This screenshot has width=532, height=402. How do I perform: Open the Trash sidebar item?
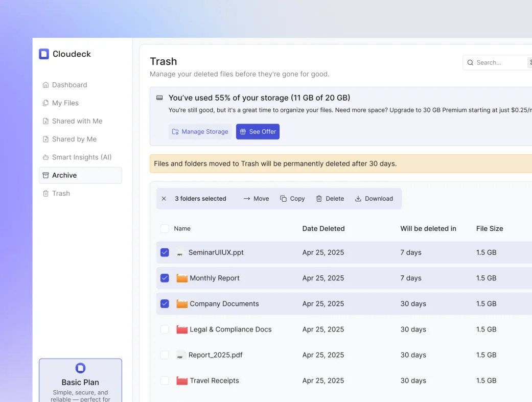click(x=61, y=193)
